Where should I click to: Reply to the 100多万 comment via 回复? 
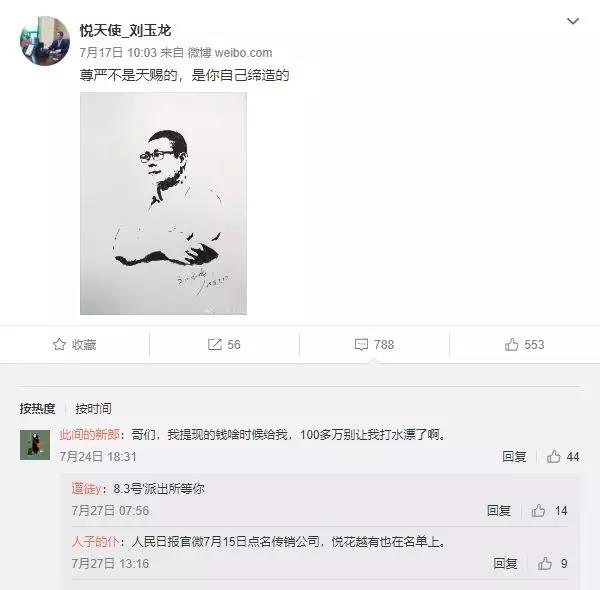pyautogui.click(x=514, y=456)
